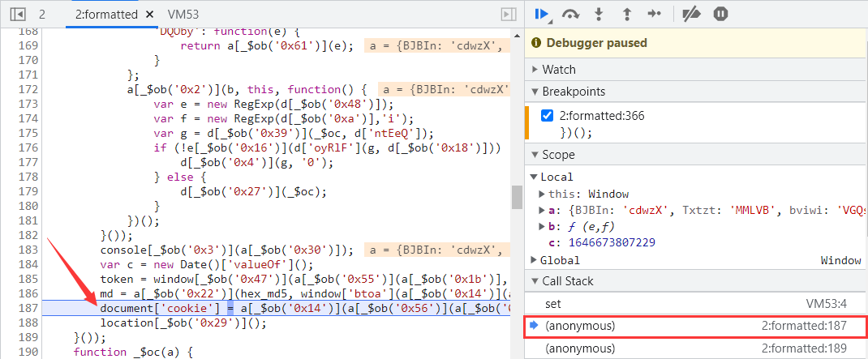
Task: Deactivate breakpoints icon
Action: click(x=690, y=14)
